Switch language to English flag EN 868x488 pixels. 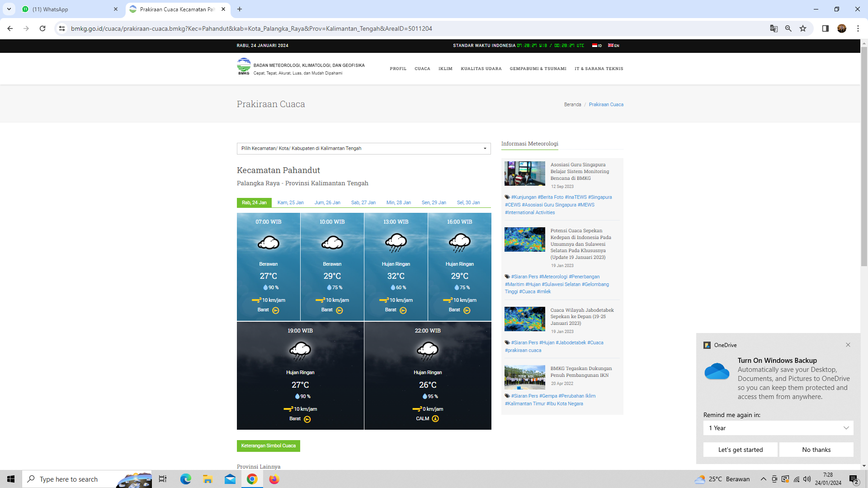(x=613, y=46)
